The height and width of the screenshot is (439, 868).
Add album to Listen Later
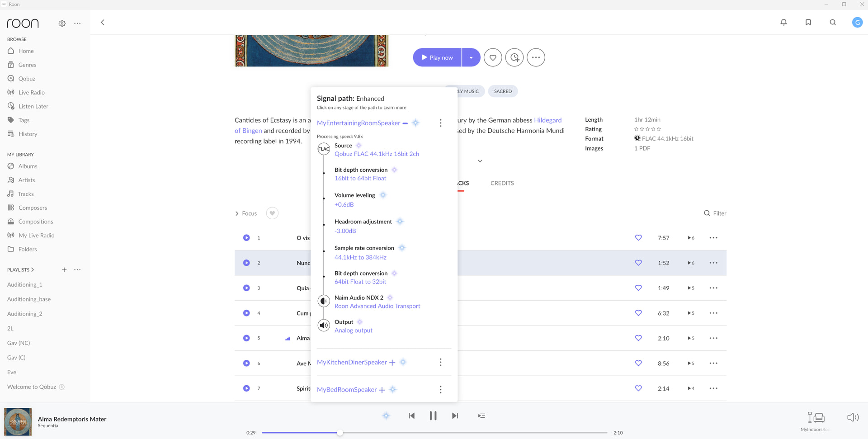514,57
